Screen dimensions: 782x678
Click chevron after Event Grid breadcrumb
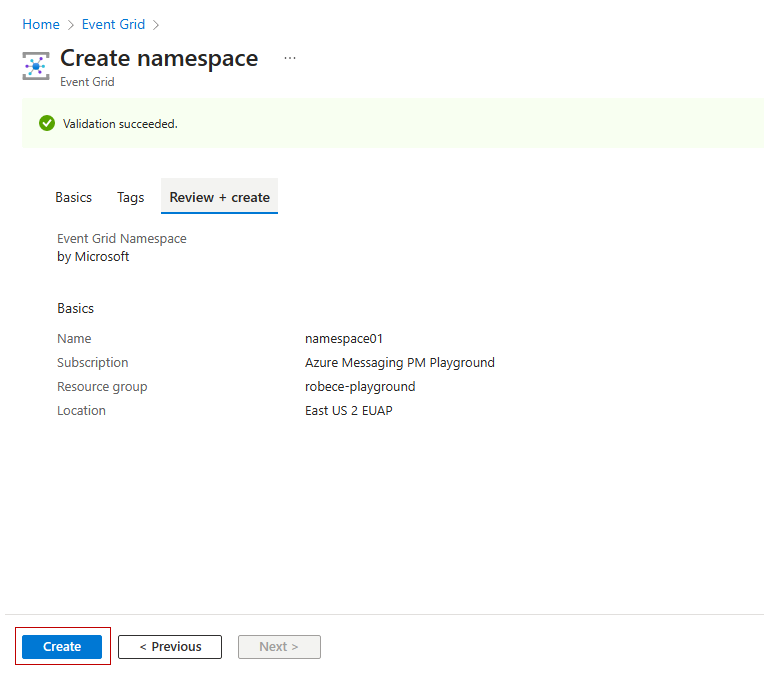[156, 25]
